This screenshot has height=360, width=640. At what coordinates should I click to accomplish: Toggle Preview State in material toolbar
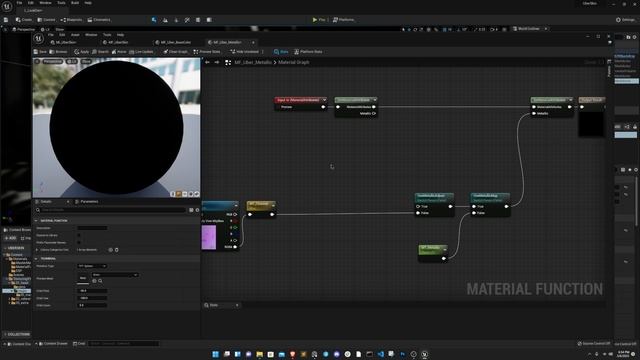point(207,52)
